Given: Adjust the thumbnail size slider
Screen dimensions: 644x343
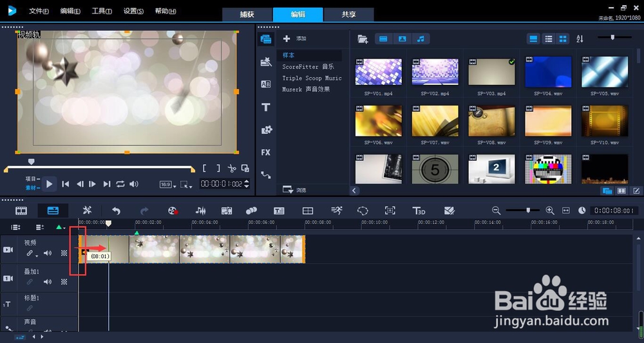Looking at the screenshot, I should click(612, 37).
